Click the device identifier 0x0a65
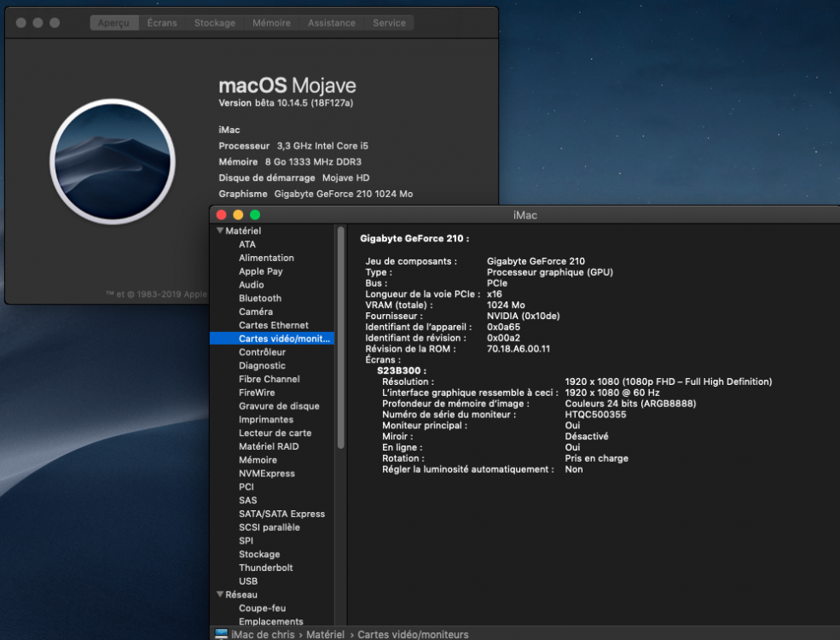 click(503, 327)
